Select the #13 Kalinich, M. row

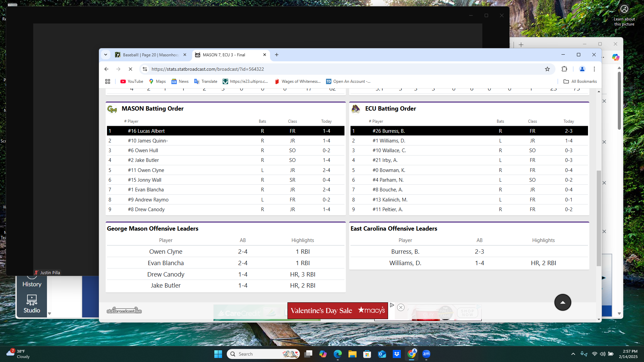pos(469,200)
